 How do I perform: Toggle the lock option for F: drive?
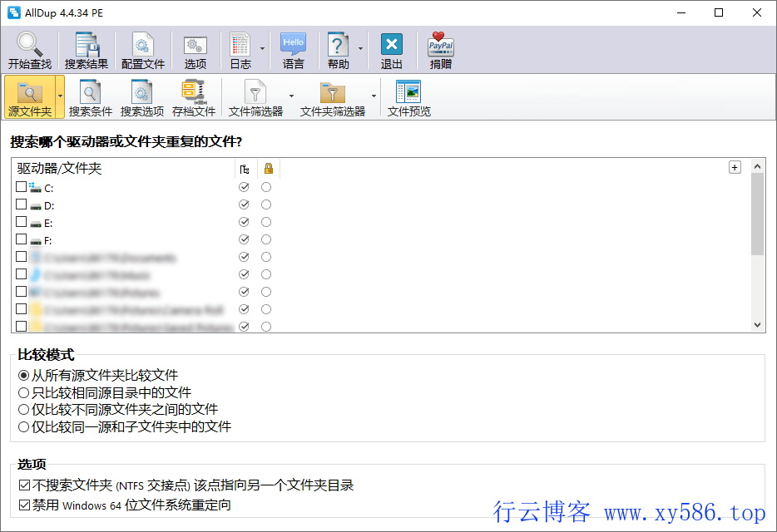[266, 239]
